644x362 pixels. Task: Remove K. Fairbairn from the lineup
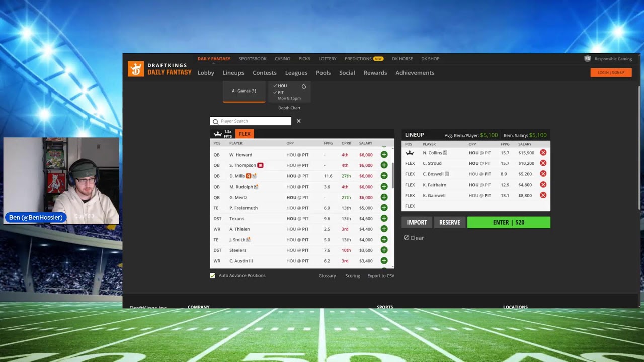pyautogui.click(x=543, y=185)
